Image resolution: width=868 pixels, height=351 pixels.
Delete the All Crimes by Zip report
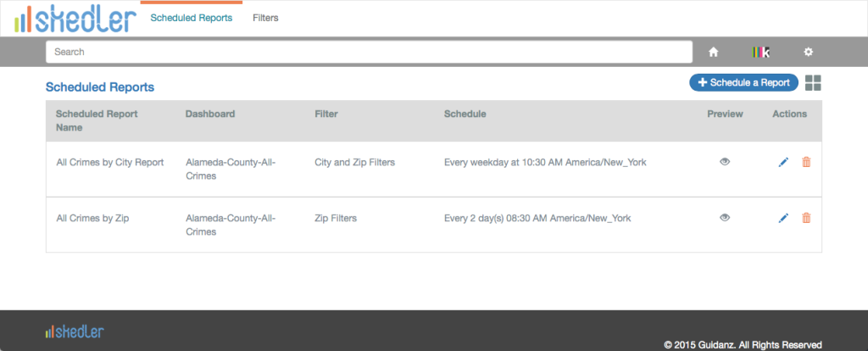click(807, 218)
